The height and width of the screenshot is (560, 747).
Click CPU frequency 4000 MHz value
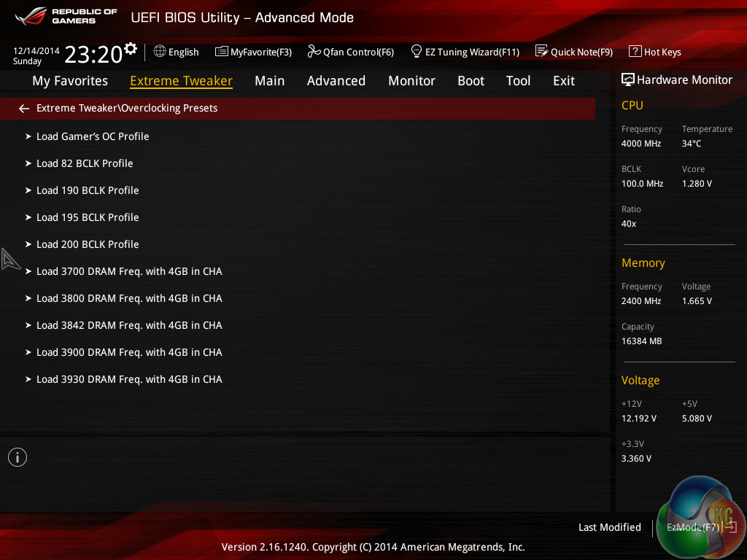pyautogui.click(x=640, y=144)
